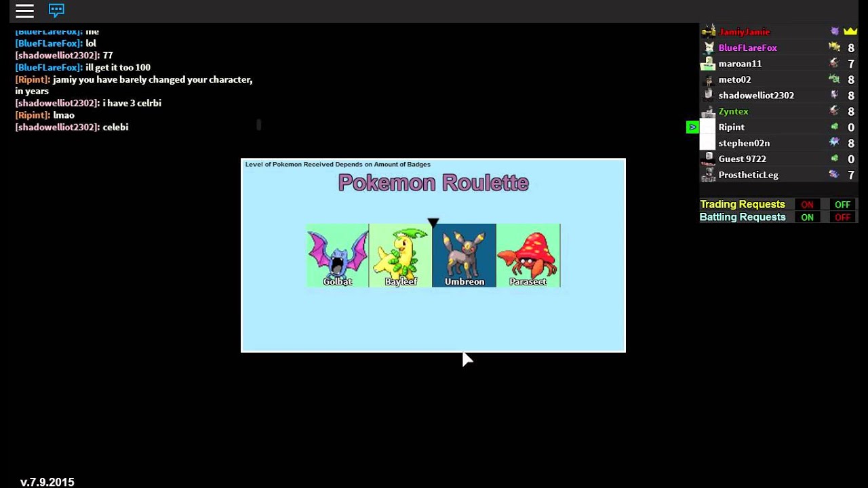Click the chat message '77'

(108, 55)
